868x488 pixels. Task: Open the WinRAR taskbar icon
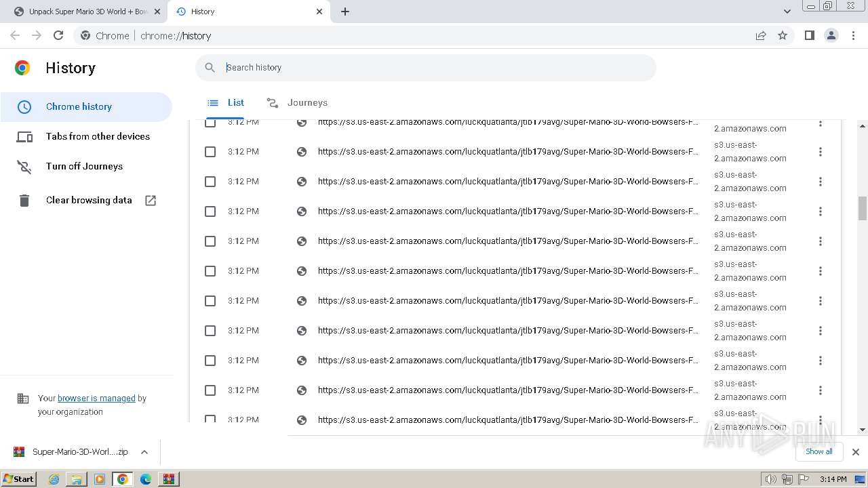[x=169, y=479]
